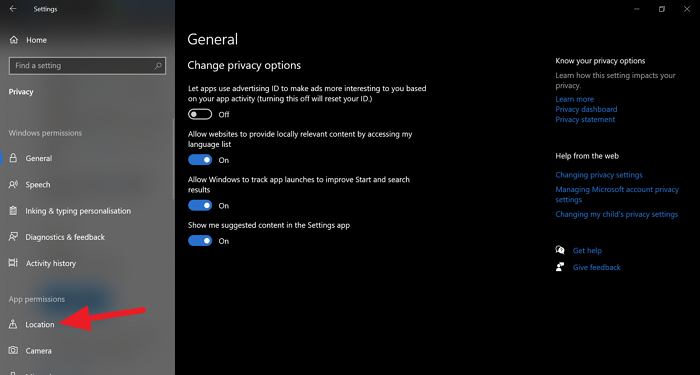Click the back arrow in Settings
Viewport: 700px width, 375px height.
coord(13,9)
